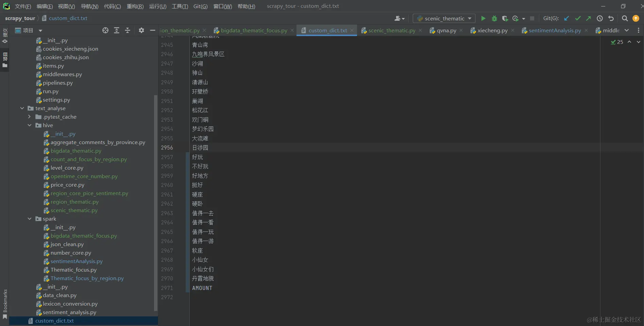Image resolution: width=644 pixels, height=326 pixels.
Task: Collapse the hive folder
Action: point(30,125)
